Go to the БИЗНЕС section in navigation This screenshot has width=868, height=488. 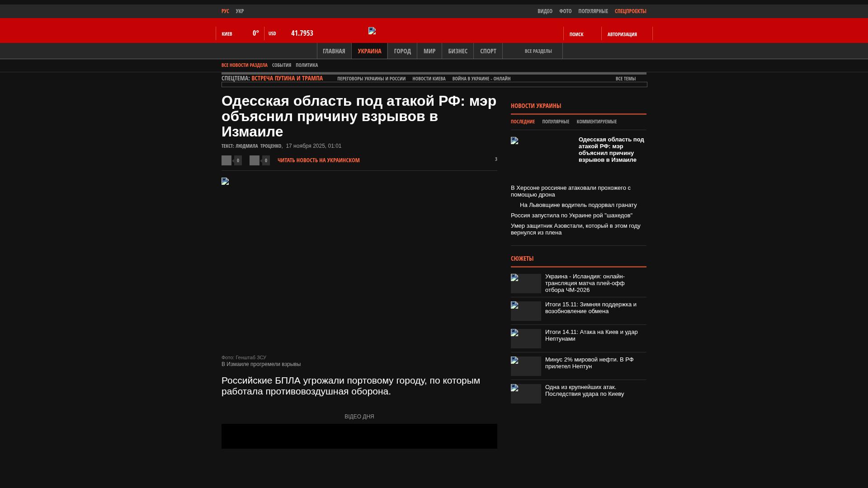(458, 51)
